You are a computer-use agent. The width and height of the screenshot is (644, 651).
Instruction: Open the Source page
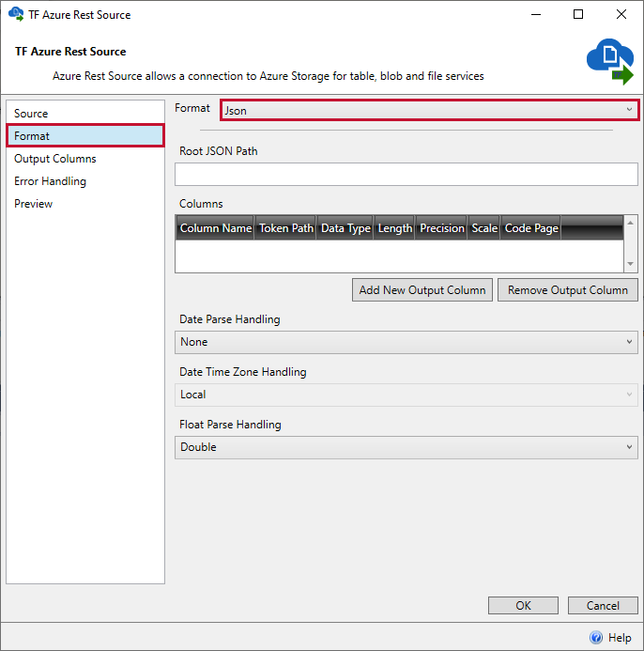(x=85, y=114)
